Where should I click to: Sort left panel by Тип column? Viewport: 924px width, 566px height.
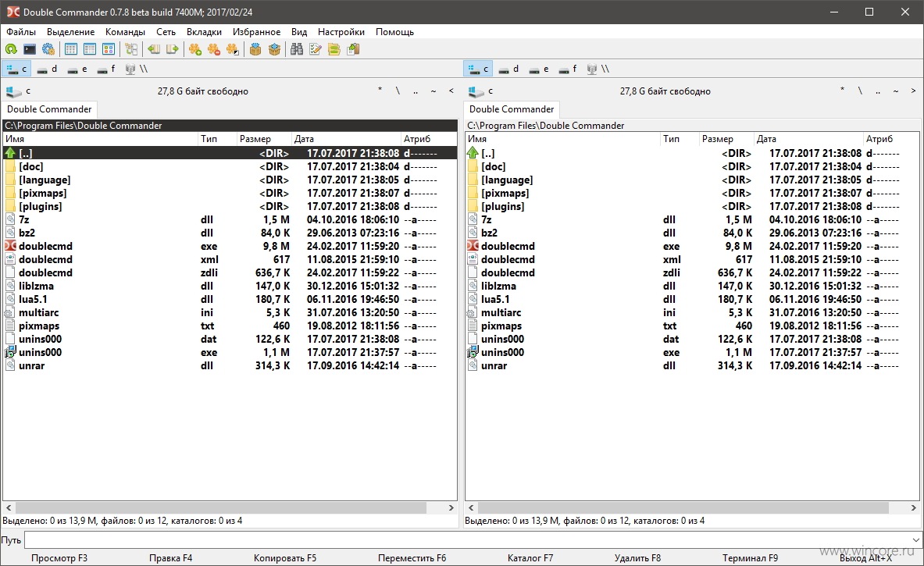[x=217, y=139]
